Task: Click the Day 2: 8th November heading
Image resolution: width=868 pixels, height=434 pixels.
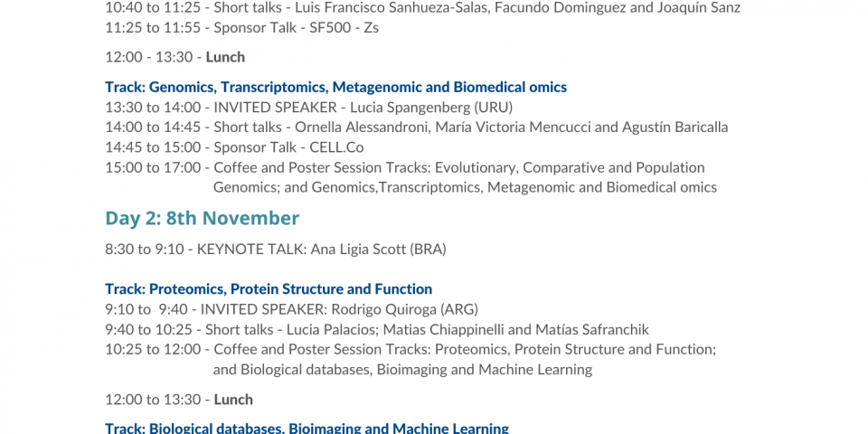Action: click(202, 218)
